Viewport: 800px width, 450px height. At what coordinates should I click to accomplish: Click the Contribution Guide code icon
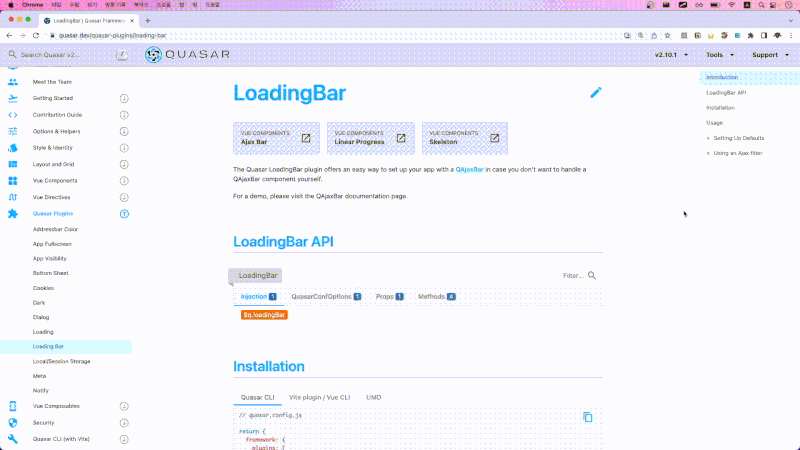point(13,115)
